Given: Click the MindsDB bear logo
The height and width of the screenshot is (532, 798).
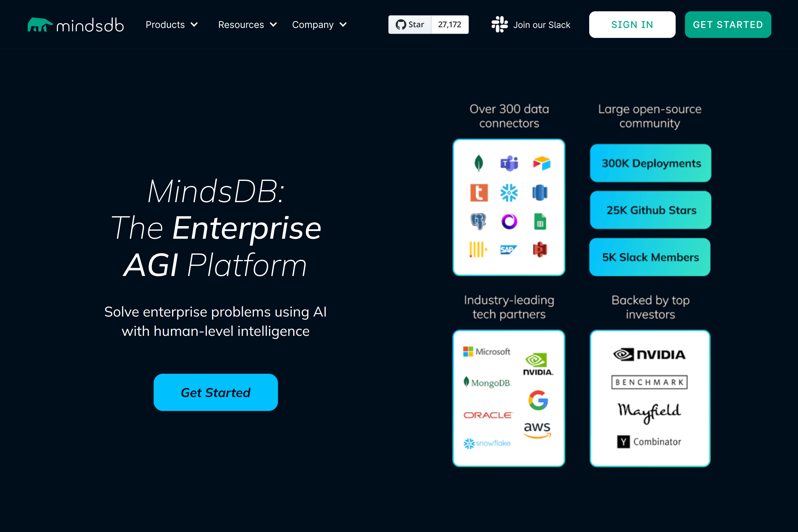Looking at the screenshot, I should [41, 24].
